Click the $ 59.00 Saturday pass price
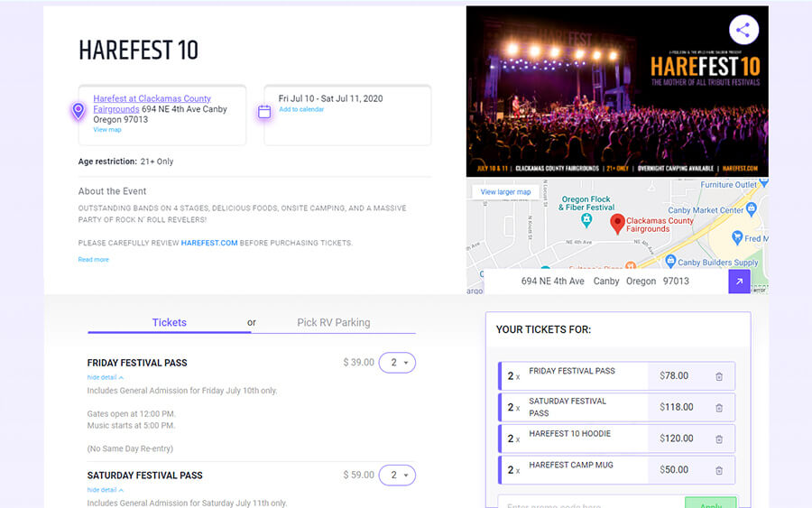 tap(358, 475)
